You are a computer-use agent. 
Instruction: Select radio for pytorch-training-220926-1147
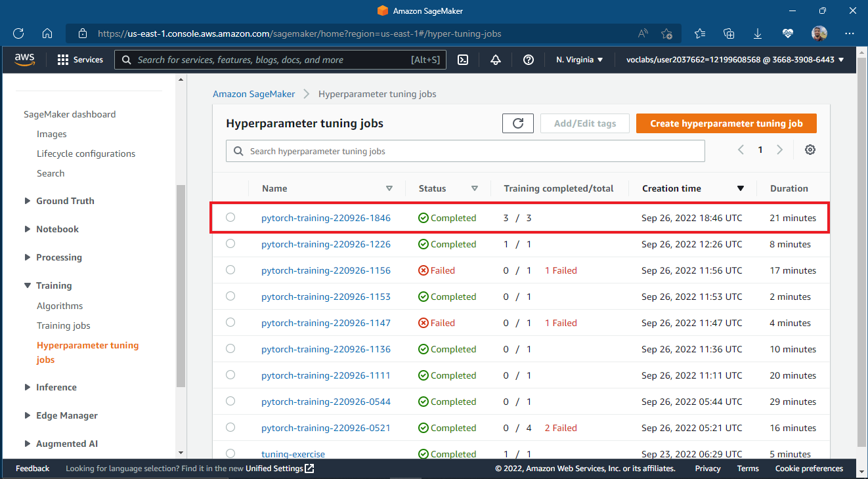click(x=230, y=322)
